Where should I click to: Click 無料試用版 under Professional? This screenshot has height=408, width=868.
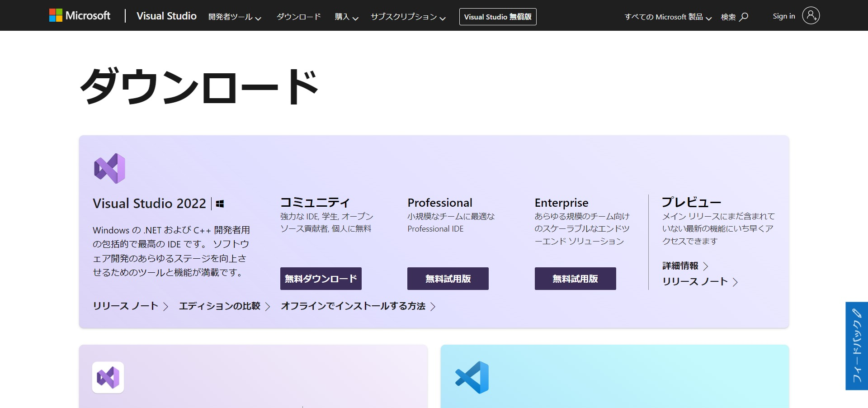tap(448, 279)
